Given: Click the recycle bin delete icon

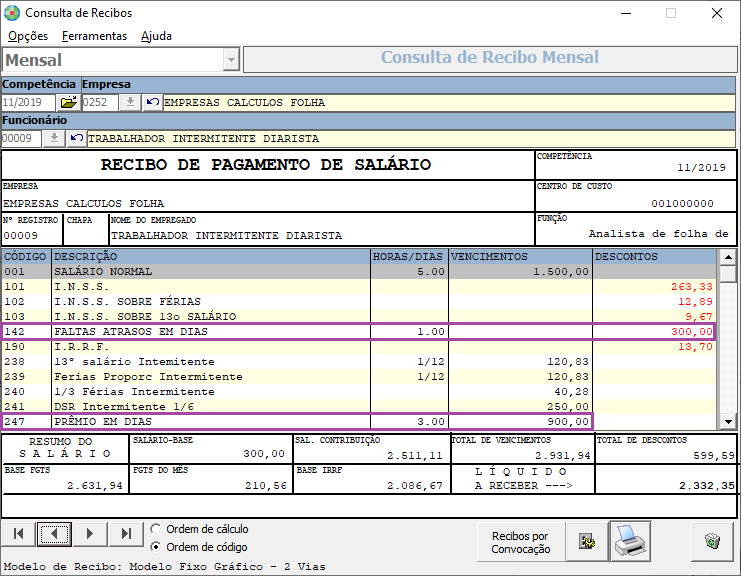Looking at the screenshot, I should tap(712, 542).
